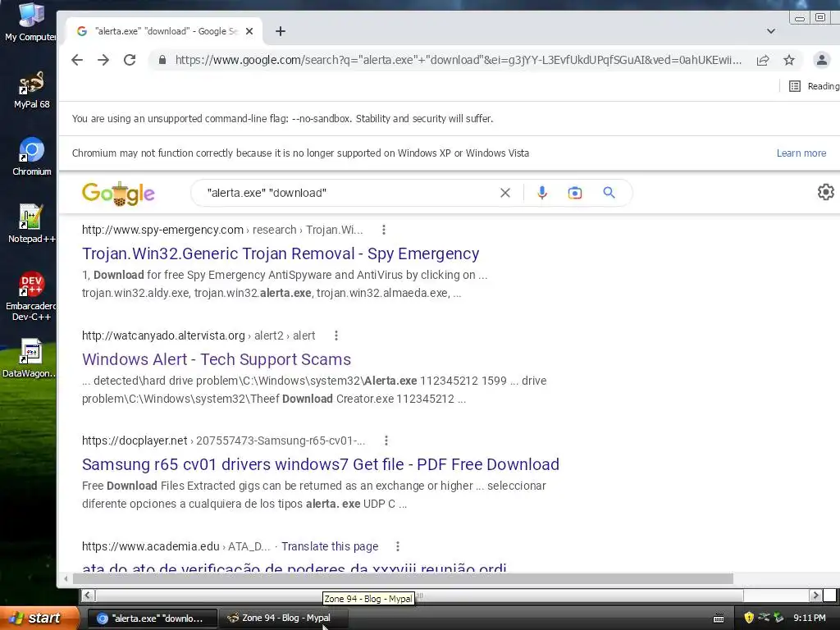Bookmark this page with the star icon
Viewport: 840px width, 630px height.
click(x=789, y=60)
